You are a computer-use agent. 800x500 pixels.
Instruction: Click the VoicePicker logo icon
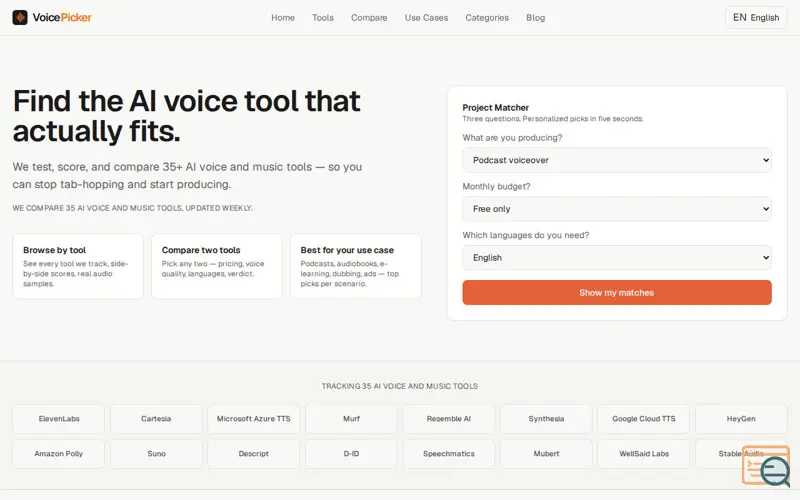click(20, 17)
